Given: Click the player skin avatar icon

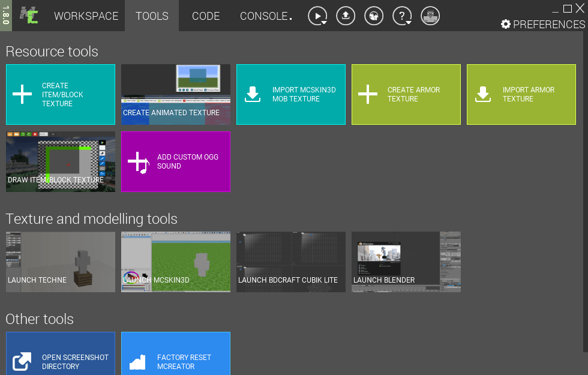Looking at the screenshot, I should point(430,16).
